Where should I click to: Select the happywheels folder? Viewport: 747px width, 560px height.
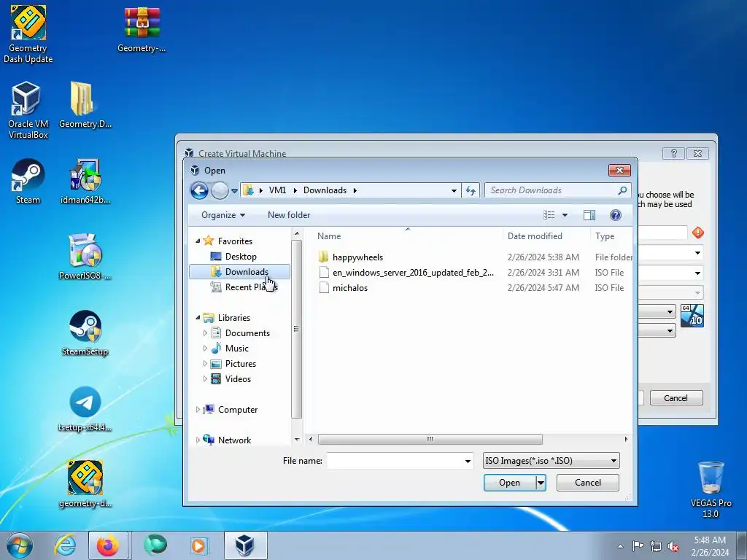click(x=357, y=257)
